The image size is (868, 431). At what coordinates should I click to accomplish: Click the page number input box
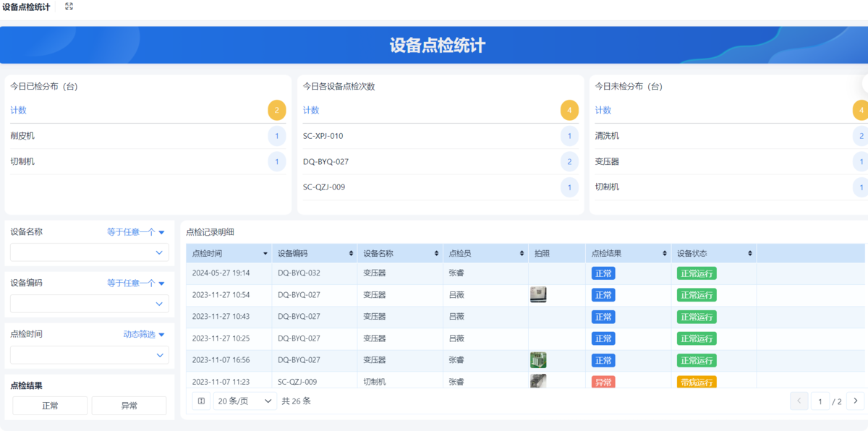click(820, 401)
